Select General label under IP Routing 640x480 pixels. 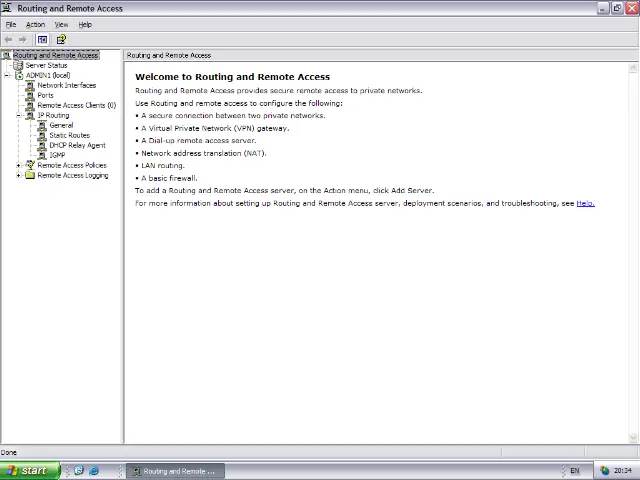61,125
